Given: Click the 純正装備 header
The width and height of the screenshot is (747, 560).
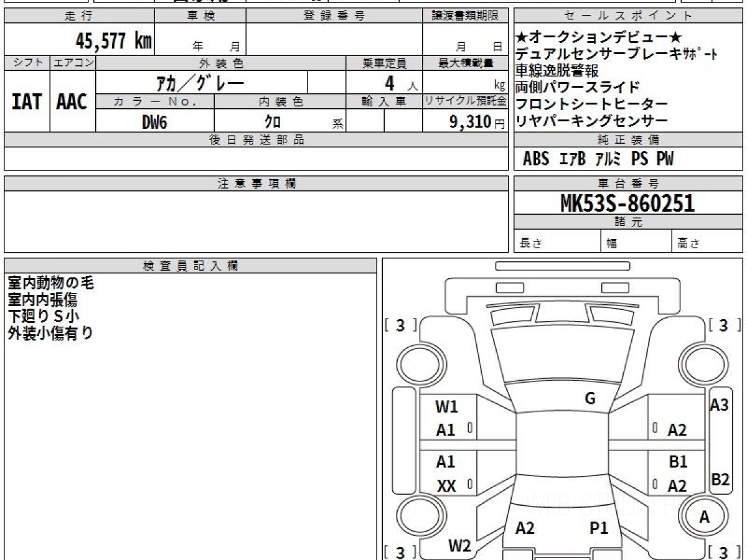Looking at the screenshot, I should 628,140.
